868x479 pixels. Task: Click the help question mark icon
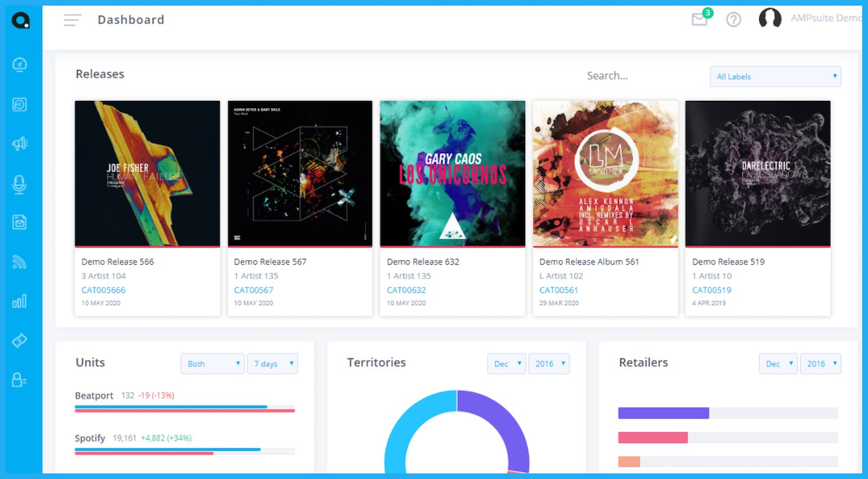coord(733,20)
